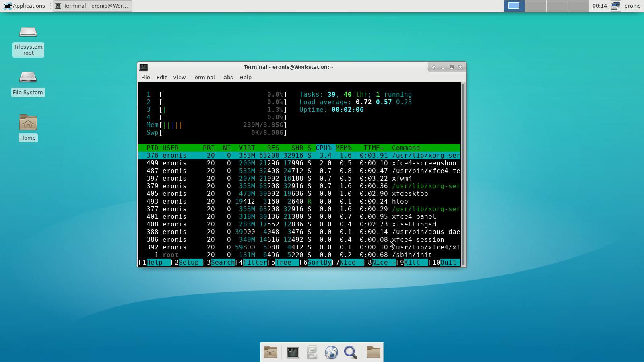The width and height of the screenshot is (644, 362).
Task: Select the /sbin/init root process row
Action: [x=299, y=255]
